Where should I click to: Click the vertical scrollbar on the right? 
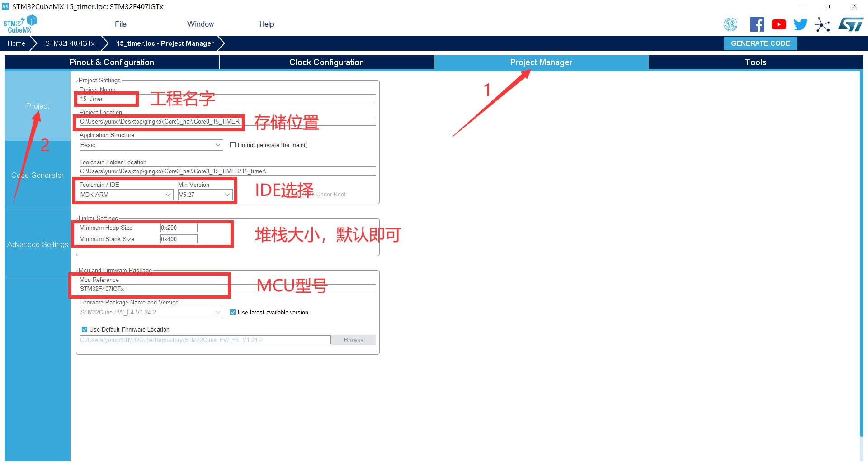[861, 253]
